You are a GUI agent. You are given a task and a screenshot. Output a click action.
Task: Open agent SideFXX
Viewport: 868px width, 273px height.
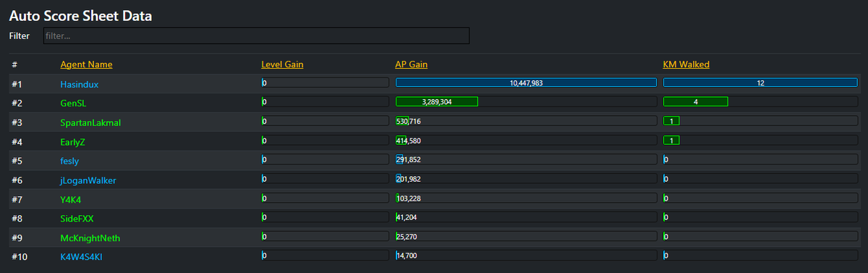coord(77,219)
